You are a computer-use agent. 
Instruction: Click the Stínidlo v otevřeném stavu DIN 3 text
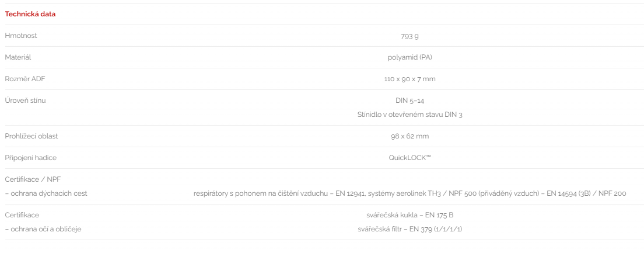point(409,115)
